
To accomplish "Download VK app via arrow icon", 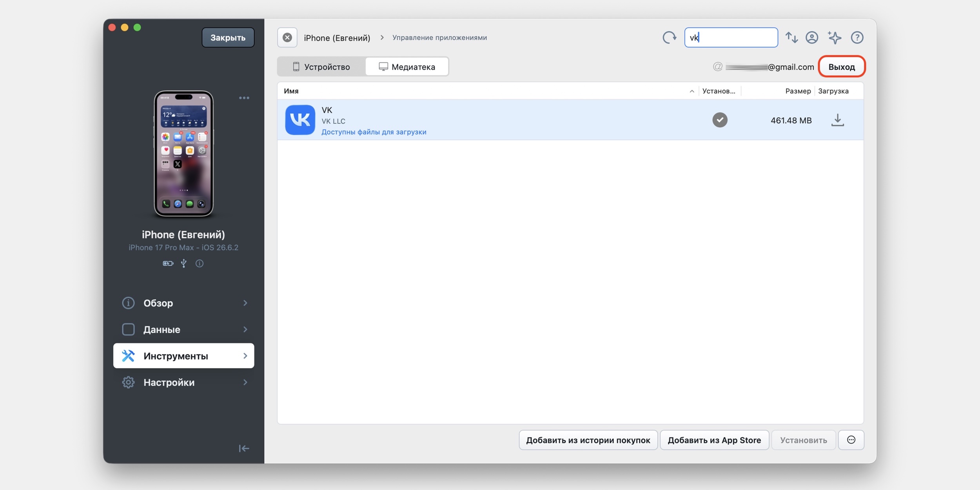I will click(837, 120).
